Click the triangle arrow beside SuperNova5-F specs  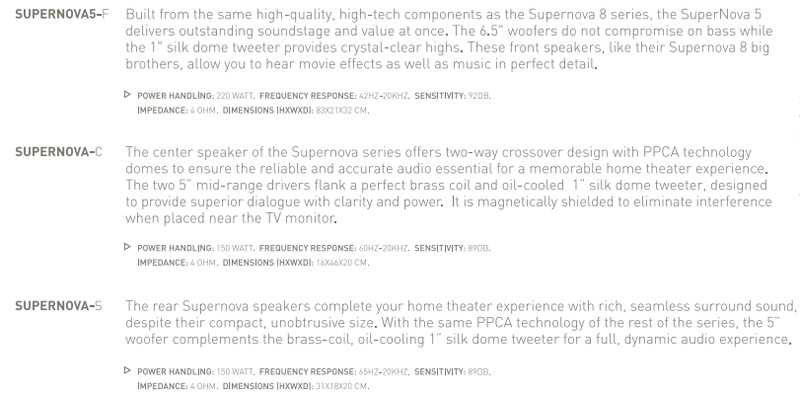coord(128,94)
